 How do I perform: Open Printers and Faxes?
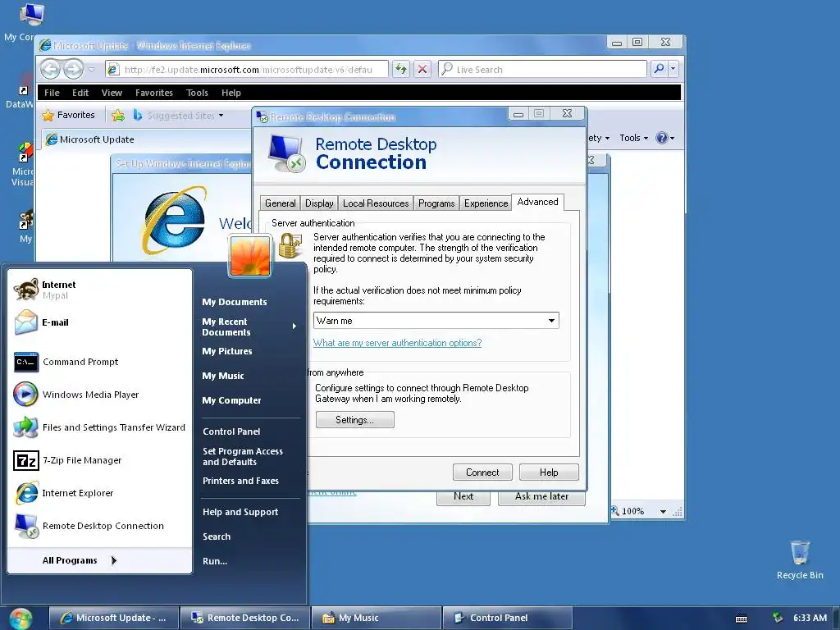point(240,481)
